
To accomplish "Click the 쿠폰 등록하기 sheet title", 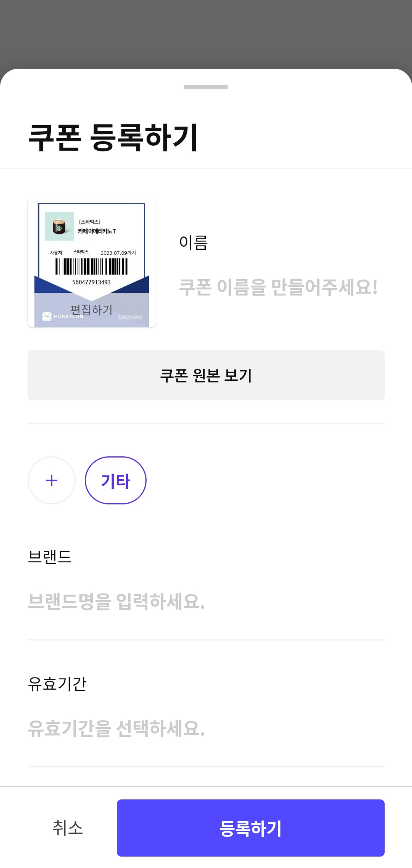I will (113, 137).
